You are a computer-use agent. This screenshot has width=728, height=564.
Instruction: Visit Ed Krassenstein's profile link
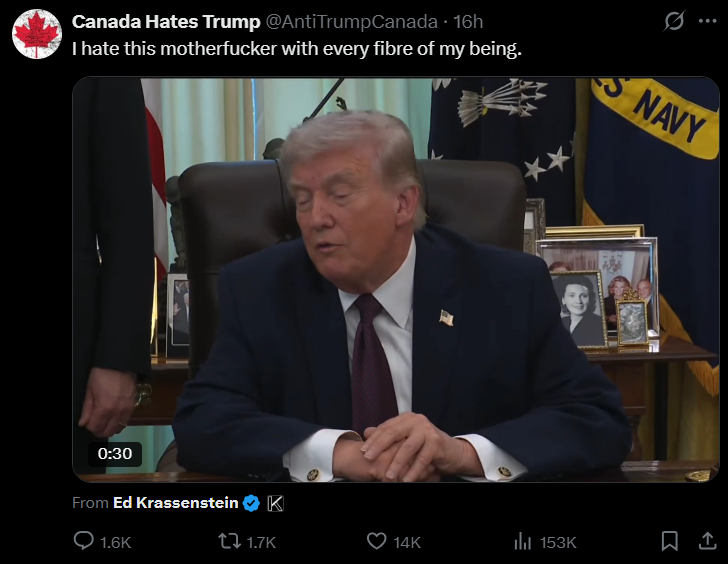coord(176,503)
